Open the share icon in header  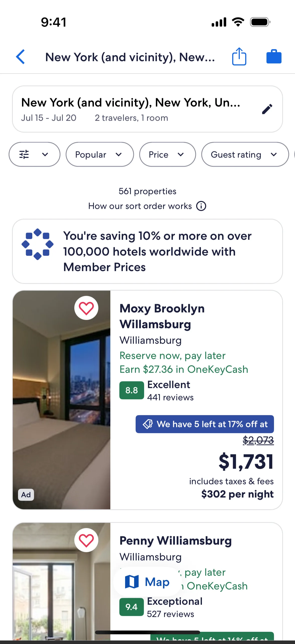click(239, 56)
